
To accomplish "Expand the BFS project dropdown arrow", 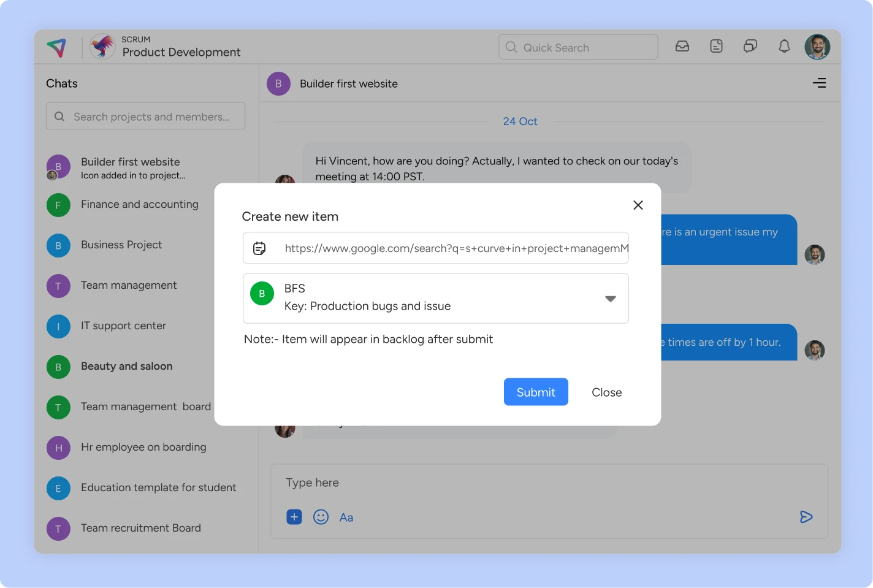I will (x=610, y=299).
